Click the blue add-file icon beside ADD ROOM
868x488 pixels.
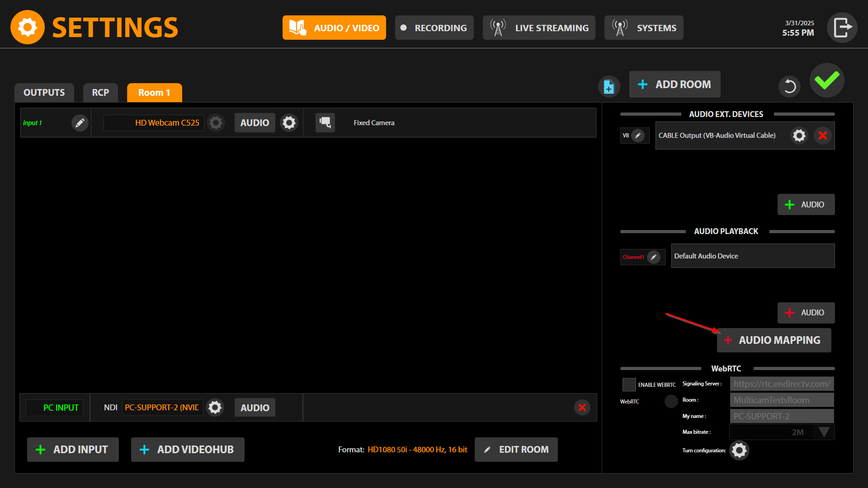609,86
